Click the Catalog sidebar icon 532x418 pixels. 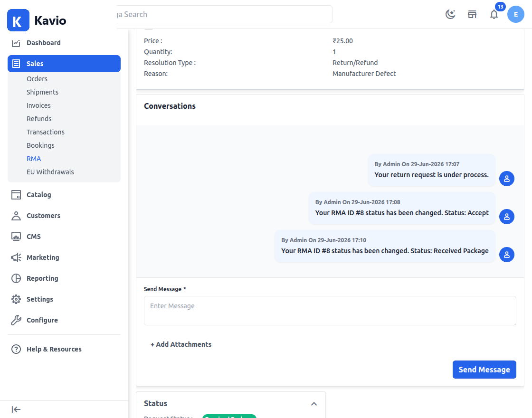point(16,195)
